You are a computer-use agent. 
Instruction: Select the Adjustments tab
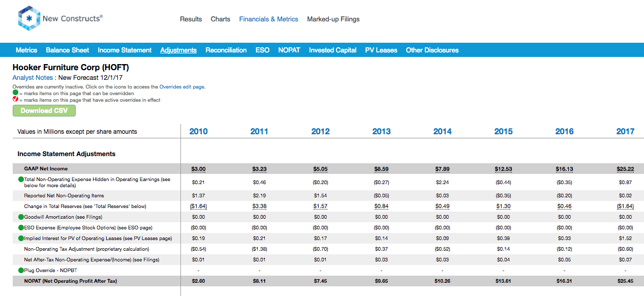tap(178, 50)
